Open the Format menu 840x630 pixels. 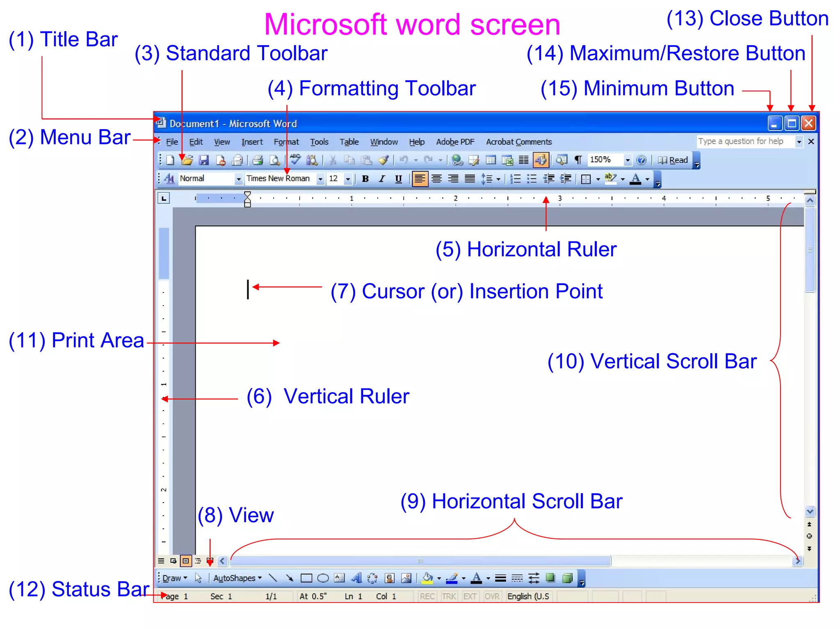point(286,142)
